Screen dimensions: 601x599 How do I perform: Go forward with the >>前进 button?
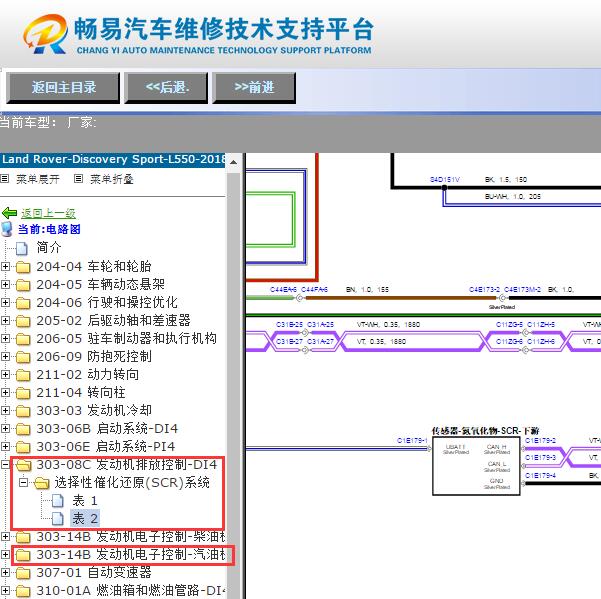tap(254, 88)
